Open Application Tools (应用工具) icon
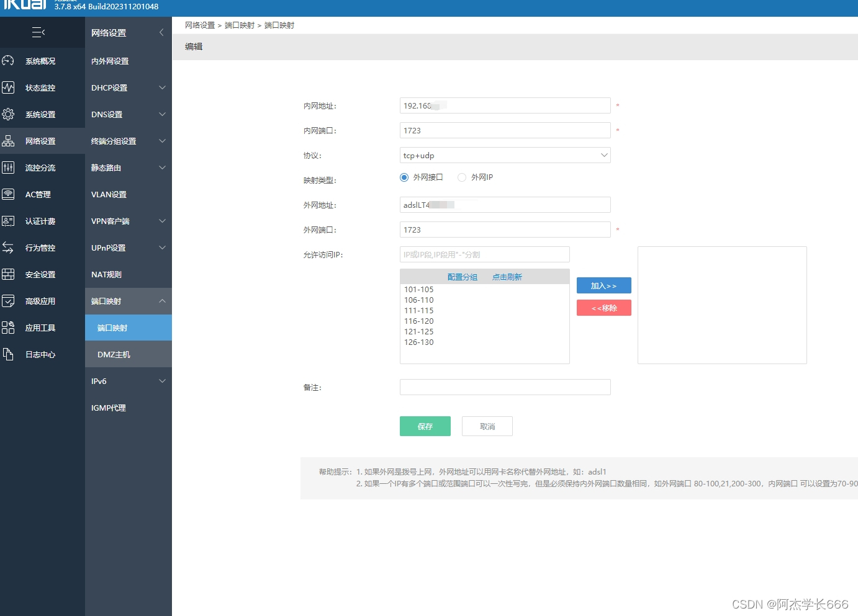Image resolution: width=858 pixels, height=616 pixels. click(8, 328)
